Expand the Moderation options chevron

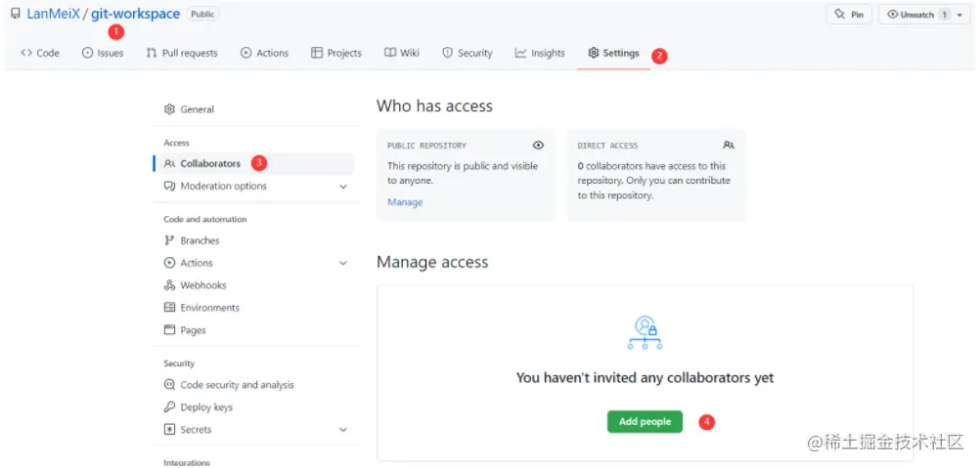point(343,187)
